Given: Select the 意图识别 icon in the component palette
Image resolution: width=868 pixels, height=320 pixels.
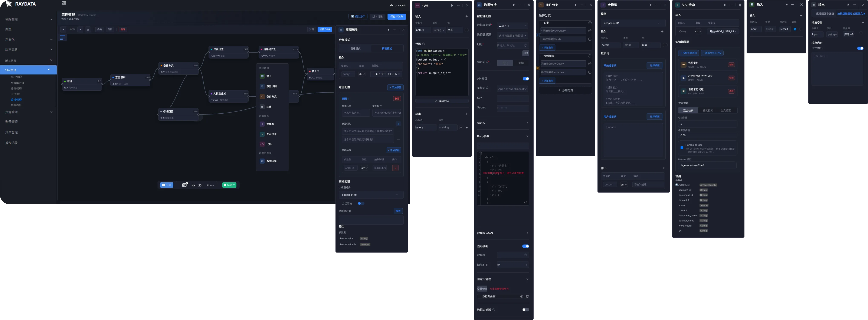Looking at the screenshot, I should tap(262, 86).
